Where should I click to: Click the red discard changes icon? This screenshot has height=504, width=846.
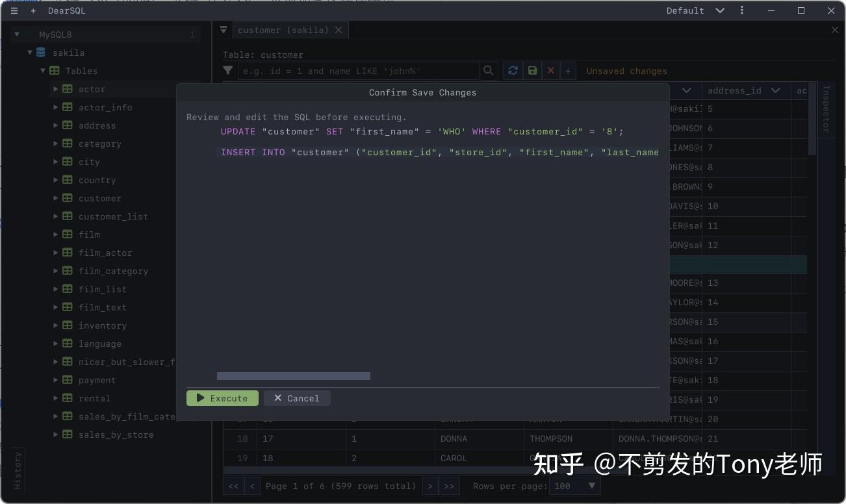click(550, 71)
